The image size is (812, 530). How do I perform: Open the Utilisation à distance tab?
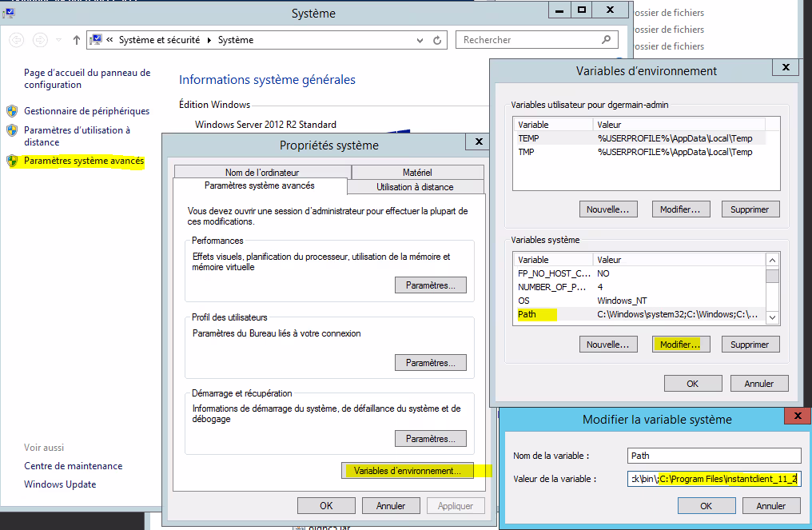tap(415, 187)
